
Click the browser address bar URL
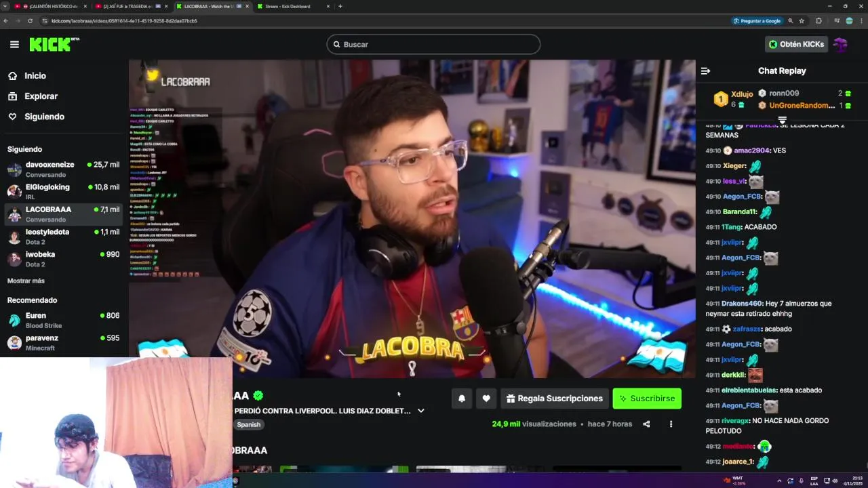(124, 21)
